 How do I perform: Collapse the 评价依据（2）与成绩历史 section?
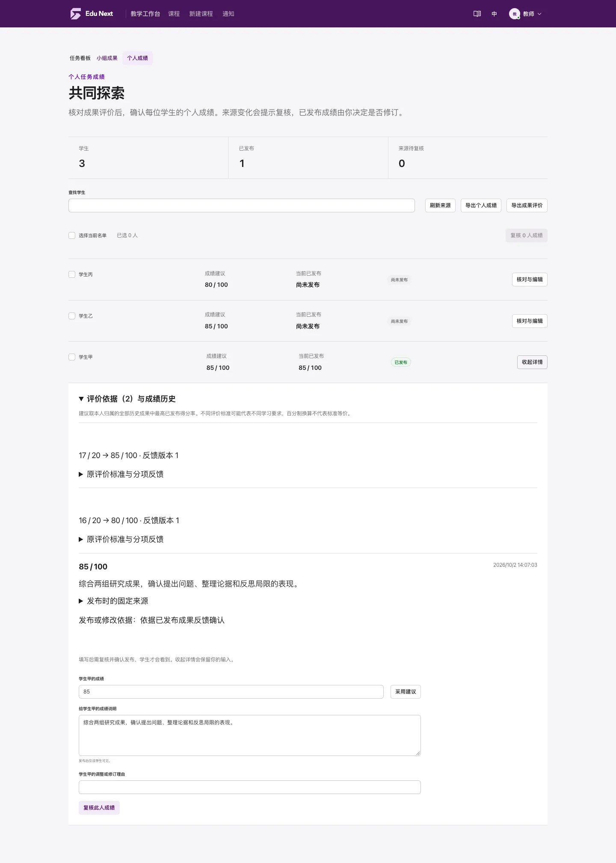pyautogui.click(x=127, y=399)
